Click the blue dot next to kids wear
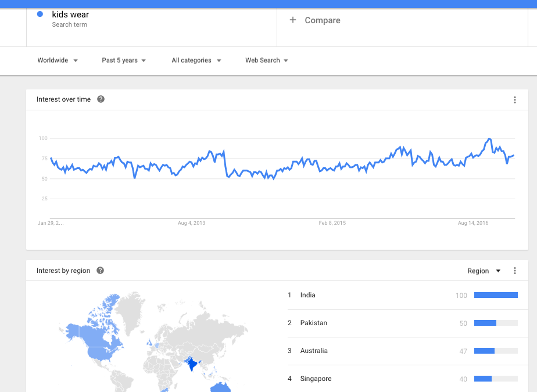Viewport: 537px width, 392px height. pyautogui.click(x=40, y=14)
